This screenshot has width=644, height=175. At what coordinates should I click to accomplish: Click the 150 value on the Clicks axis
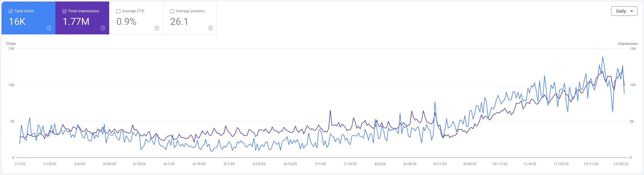pos(12,49)
